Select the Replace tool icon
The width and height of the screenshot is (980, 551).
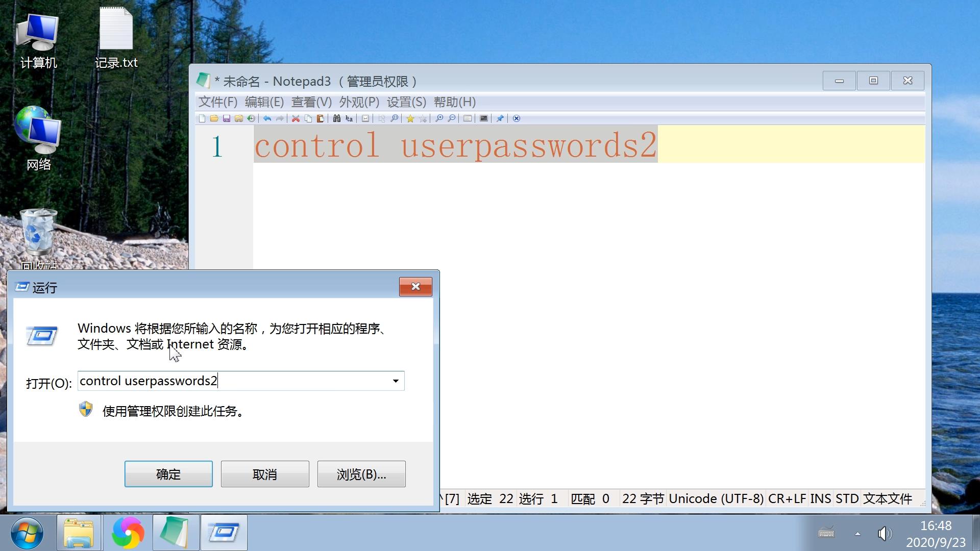click(x=349, y=118)
